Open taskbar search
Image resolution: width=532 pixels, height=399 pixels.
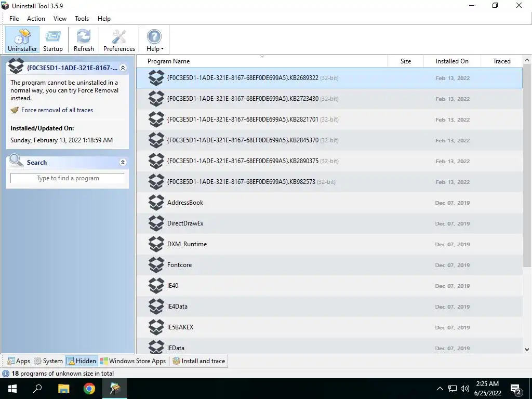[x=37, y=389]
